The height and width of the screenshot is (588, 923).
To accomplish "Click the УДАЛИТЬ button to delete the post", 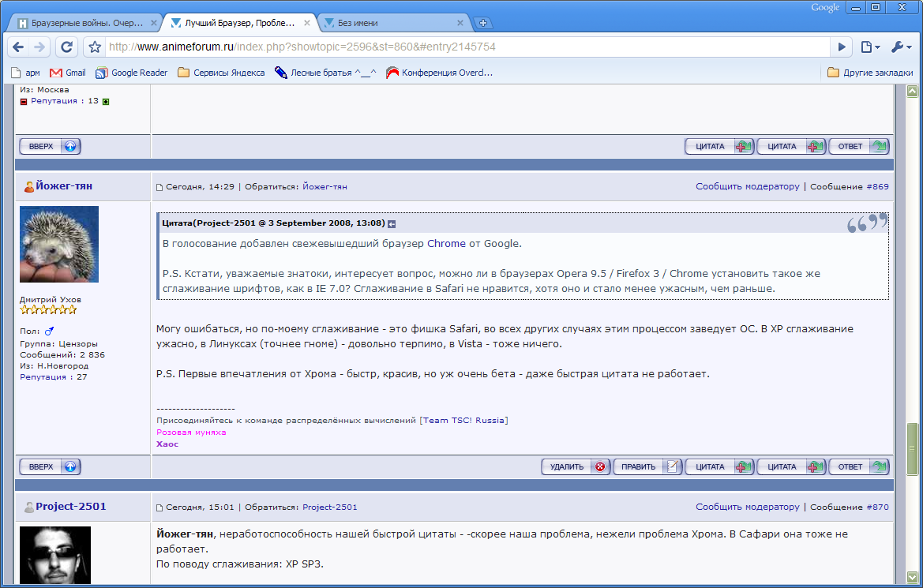I will [576, 466].
